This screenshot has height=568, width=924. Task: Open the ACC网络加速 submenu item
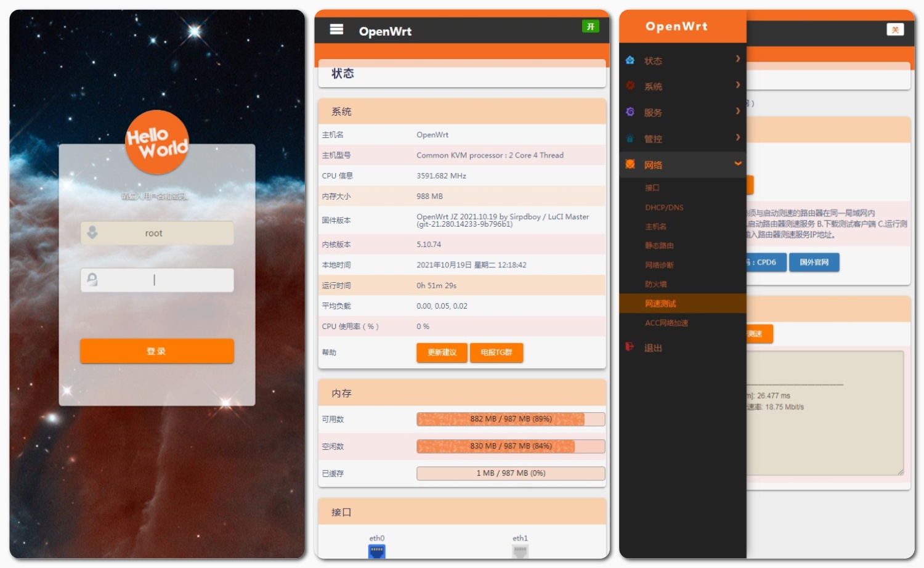pyautogui.click(x=667, y=323)
